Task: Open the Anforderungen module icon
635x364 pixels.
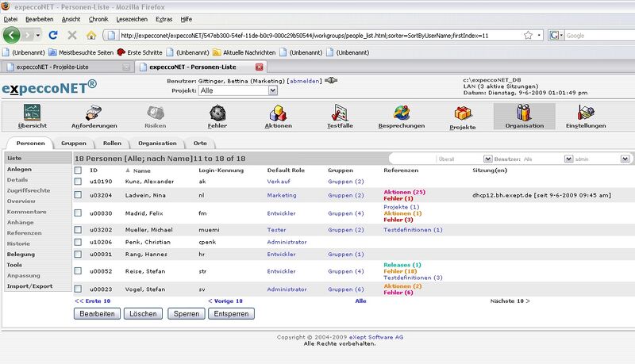Action: click(94, 113)
